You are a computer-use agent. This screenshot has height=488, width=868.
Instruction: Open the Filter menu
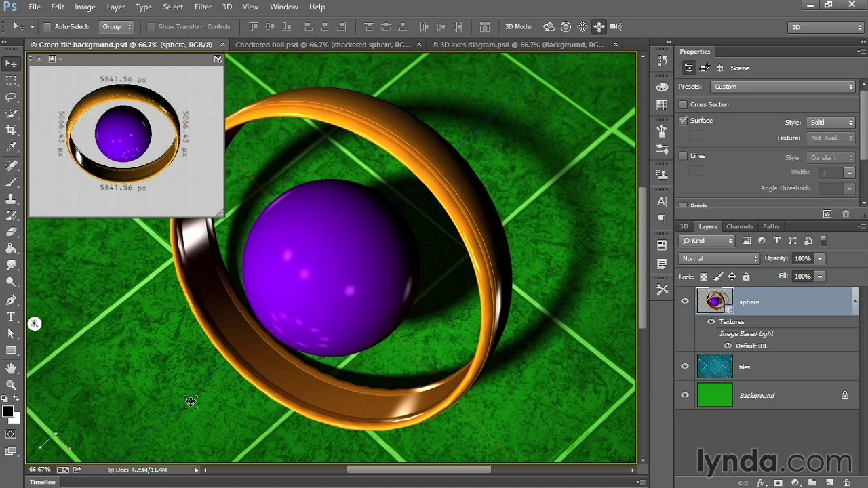click(203, 7)
